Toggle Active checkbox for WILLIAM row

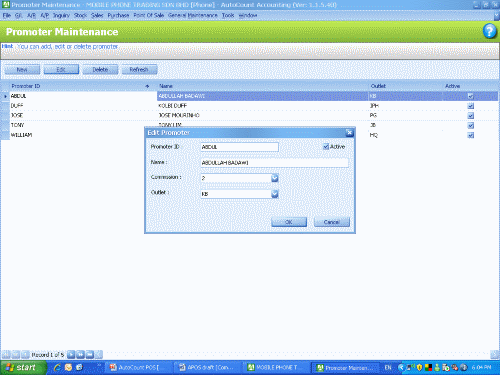click(470, 135)
